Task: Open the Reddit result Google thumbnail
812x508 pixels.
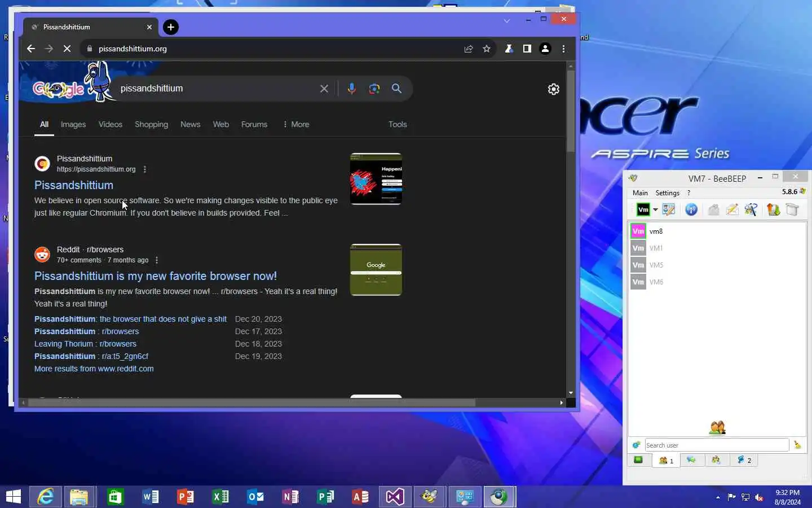Action: [x=376, y=270]
